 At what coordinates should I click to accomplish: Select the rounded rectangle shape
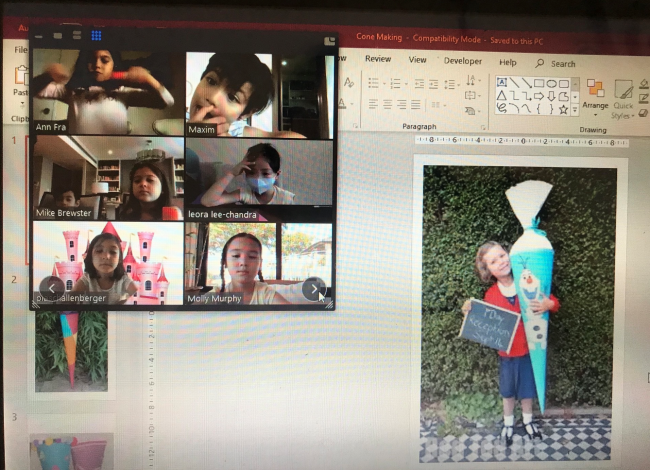point(564,84)
